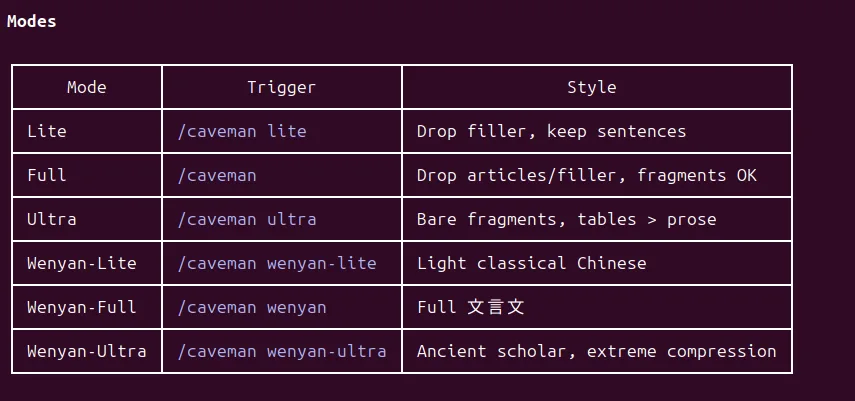This screenshot has height=401, width=855.
Task: Click the /caveman wenyan trigger in Wenyan-Full row
Action: click(x=251, y=308)
